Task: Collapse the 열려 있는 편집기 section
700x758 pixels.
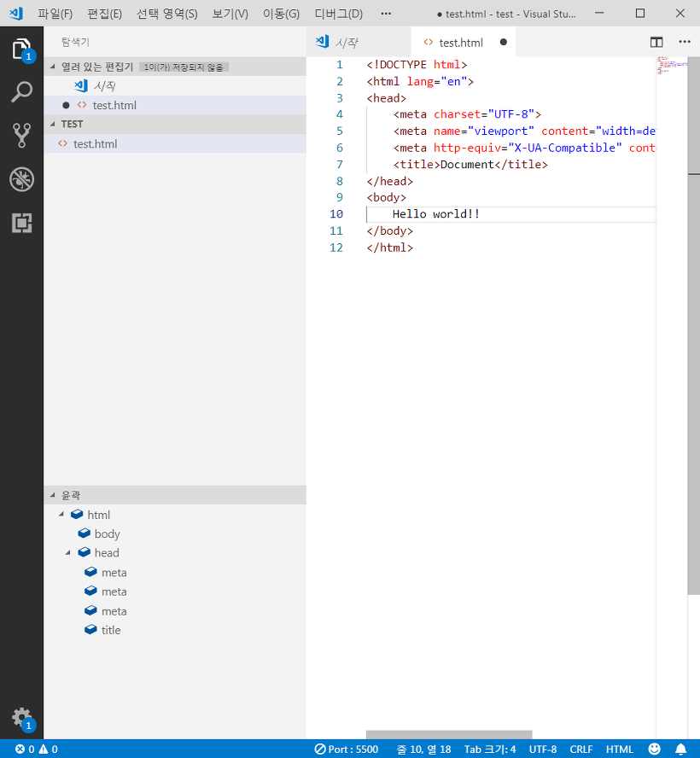Action: tap(53, 67)
